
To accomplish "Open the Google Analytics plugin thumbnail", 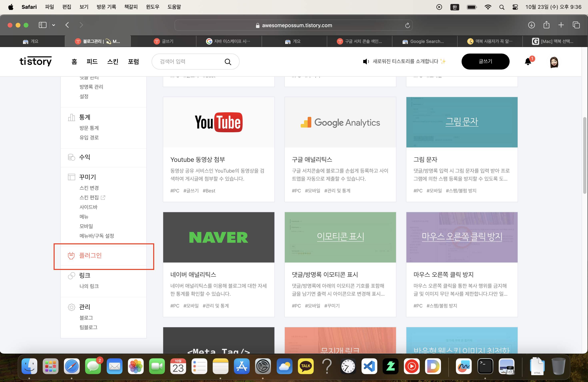I will (340, 122).
